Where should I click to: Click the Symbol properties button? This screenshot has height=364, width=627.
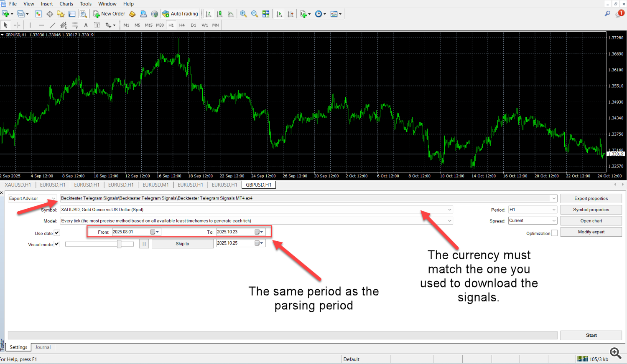591,210
